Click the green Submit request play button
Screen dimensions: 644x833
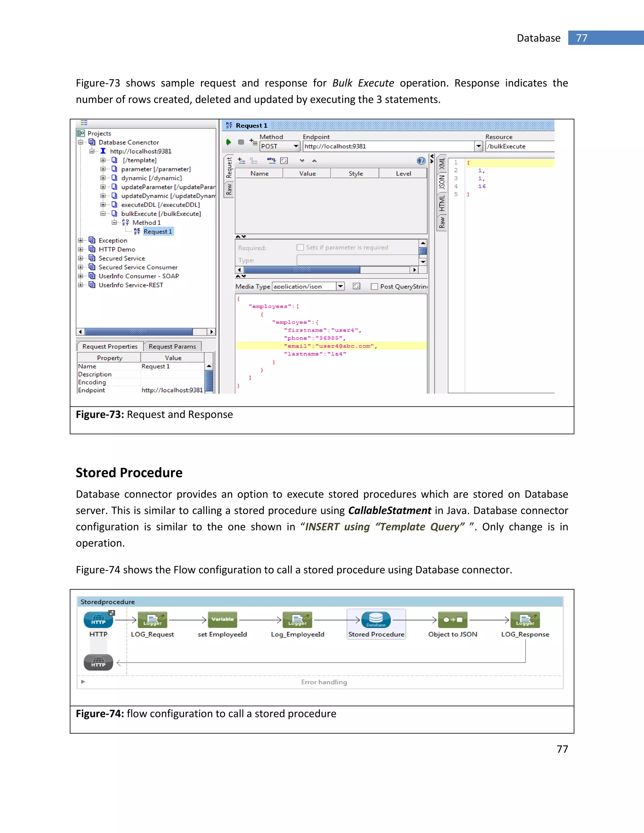pyautogui.click(x=229, y=142)
